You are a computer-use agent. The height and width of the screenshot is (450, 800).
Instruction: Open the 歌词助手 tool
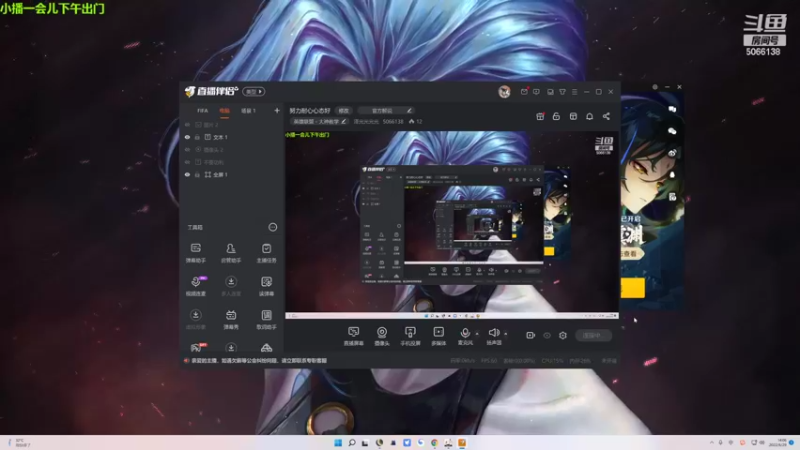(266, 319)
